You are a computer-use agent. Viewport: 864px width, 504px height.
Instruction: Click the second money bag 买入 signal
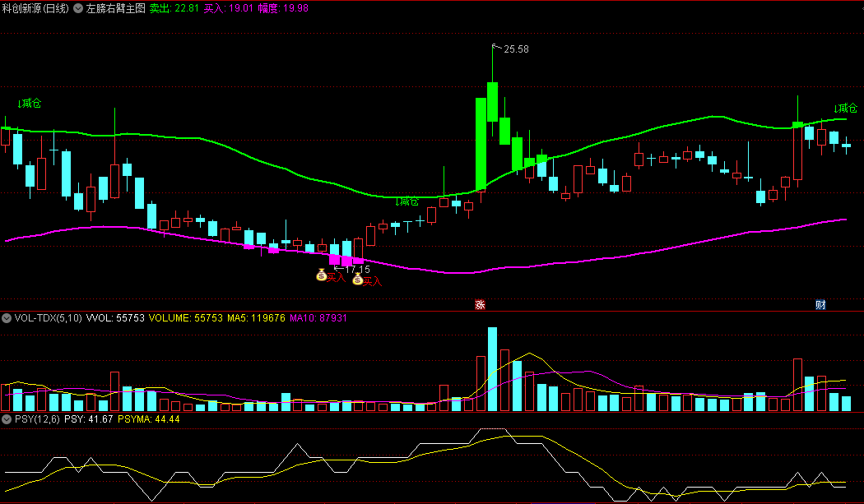tap(367, 280)
